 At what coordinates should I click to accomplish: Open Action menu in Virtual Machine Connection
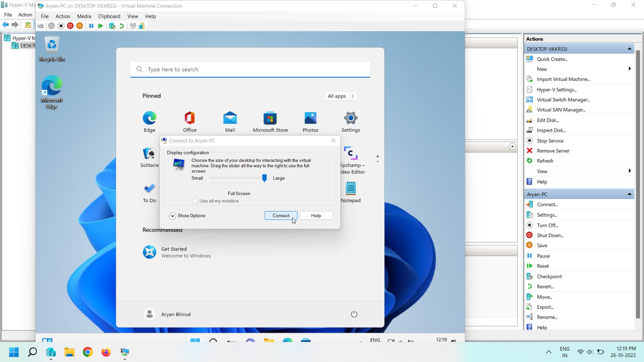pos(63,16)
